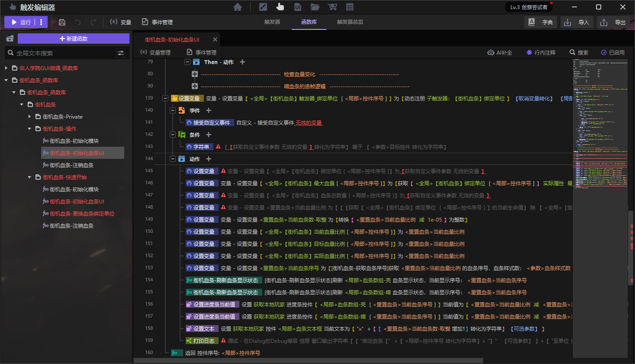Collapse the 街机血条 folder
Viewport: 635px width, 364px height.
(x=22, y=104)
